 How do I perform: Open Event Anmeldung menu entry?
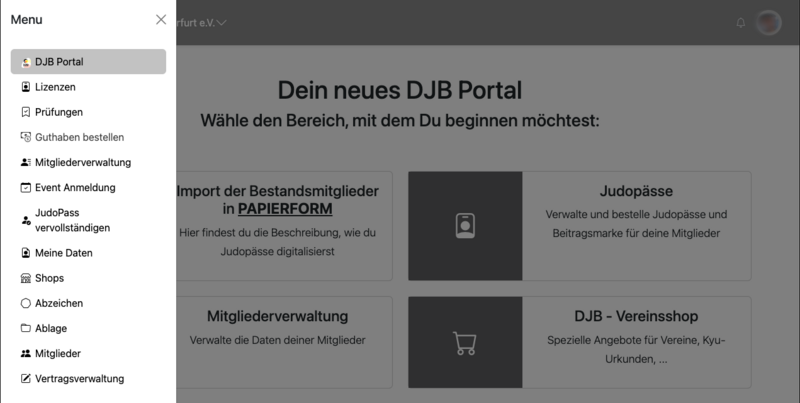tap(88, 187)
